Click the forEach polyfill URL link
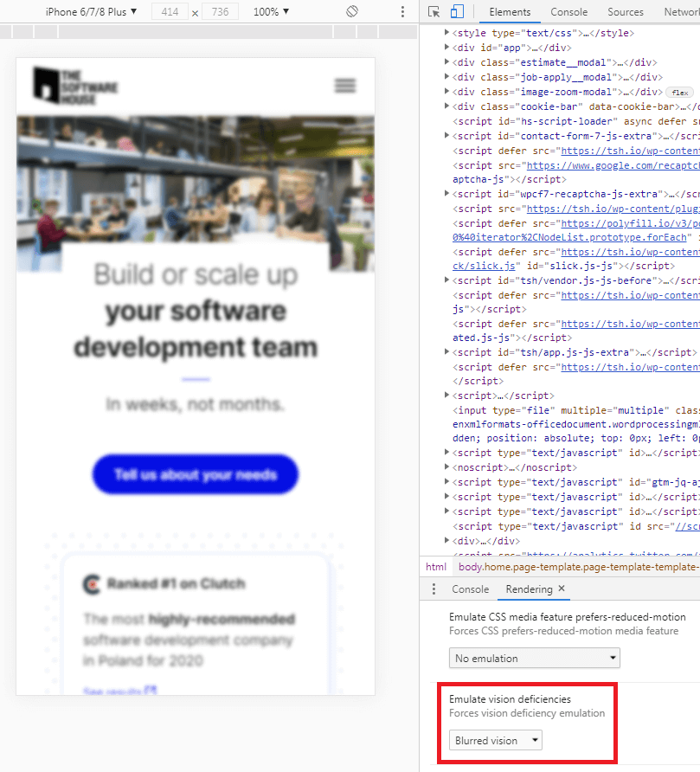700x772 pixels. 569,237
